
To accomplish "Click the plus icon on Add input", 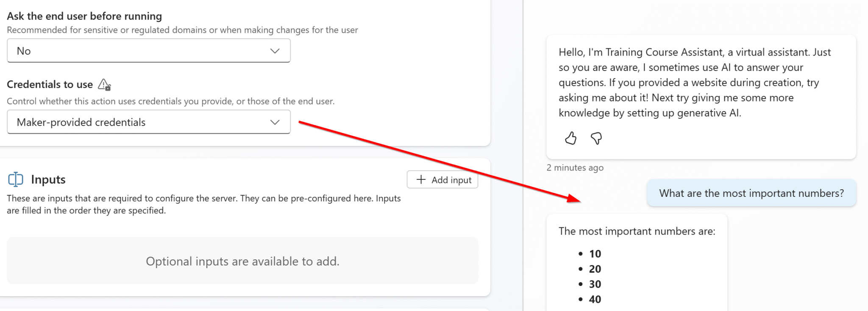I will (x=421, y=180).
